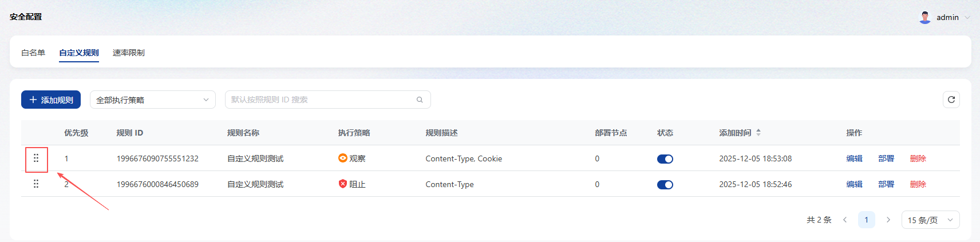
Task: Click the drag handle of priority 1 rule
Action: (x=36, y=158)
